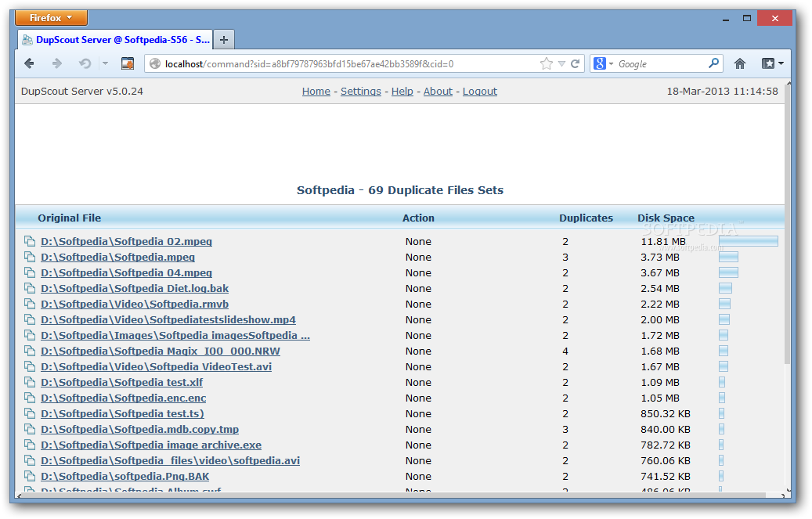Click disk space bar for Softpedia 02.mpeg

click(x=748, y=241)
